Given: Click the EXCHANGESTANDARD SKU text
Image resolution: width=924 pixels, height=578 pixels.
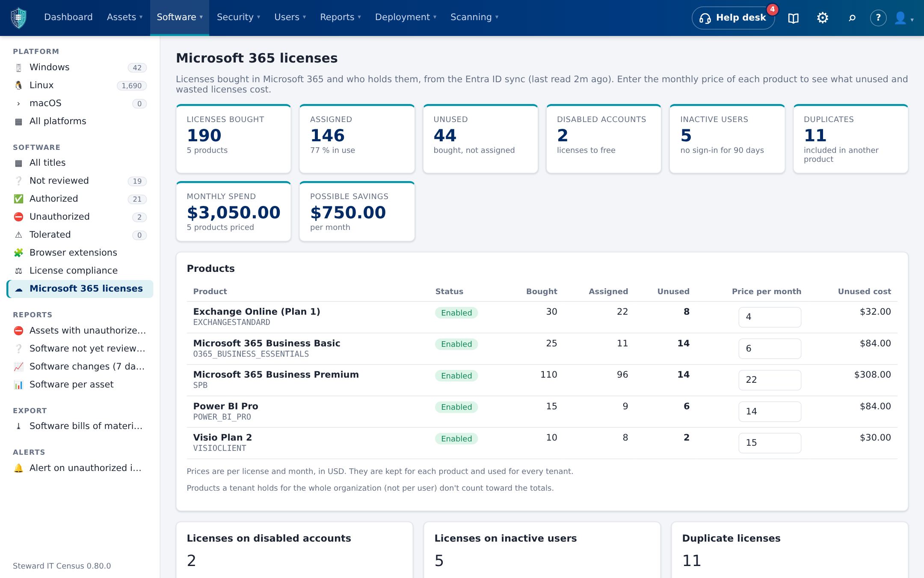Looking at the screenshot, I should coord(231,322).
